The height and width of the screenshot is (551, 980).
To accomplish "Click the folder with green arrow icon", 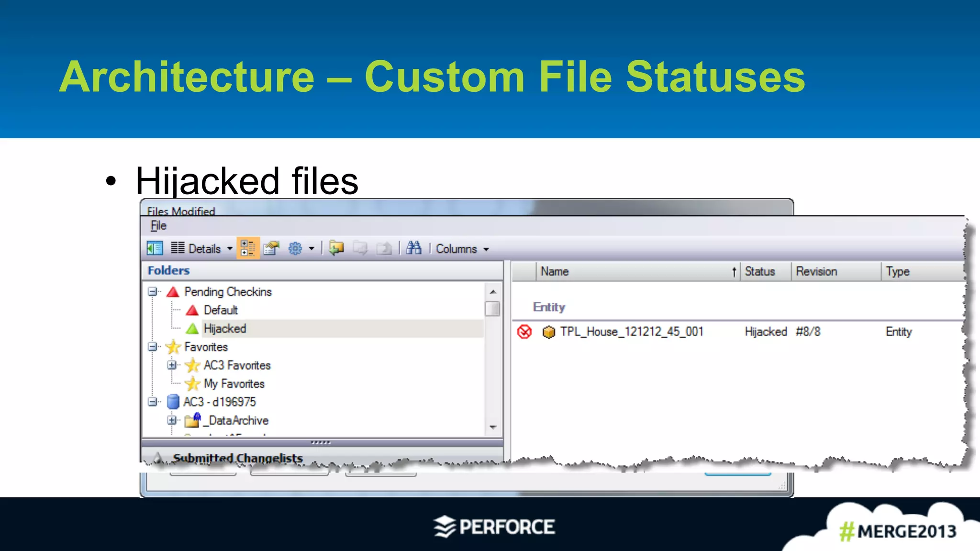I will point(336,248).
